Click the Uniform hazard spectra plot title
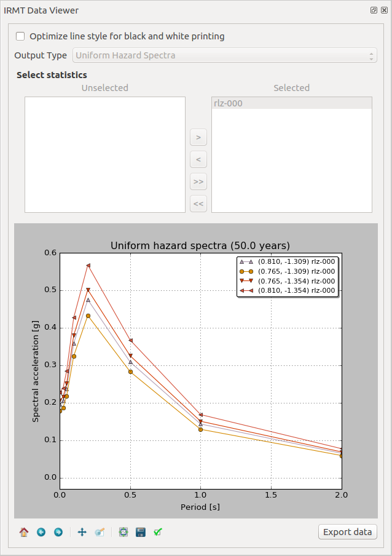 [x=200, y=245]
